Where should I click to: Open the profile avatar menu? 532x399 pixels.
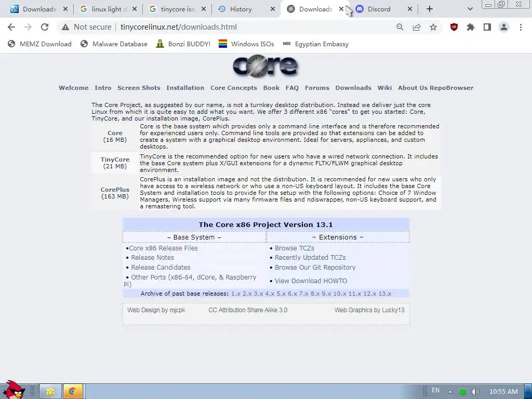[x=504, y=27]
